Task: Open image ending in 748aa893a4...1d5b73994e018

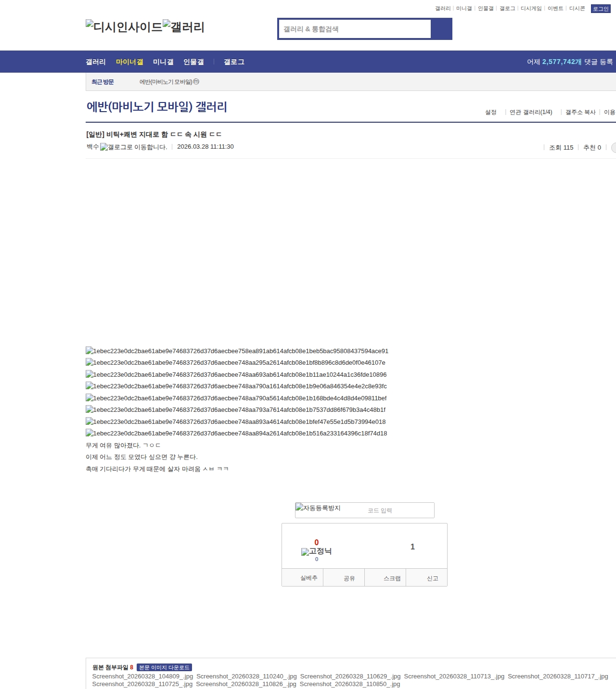Action: coord(236,421)
